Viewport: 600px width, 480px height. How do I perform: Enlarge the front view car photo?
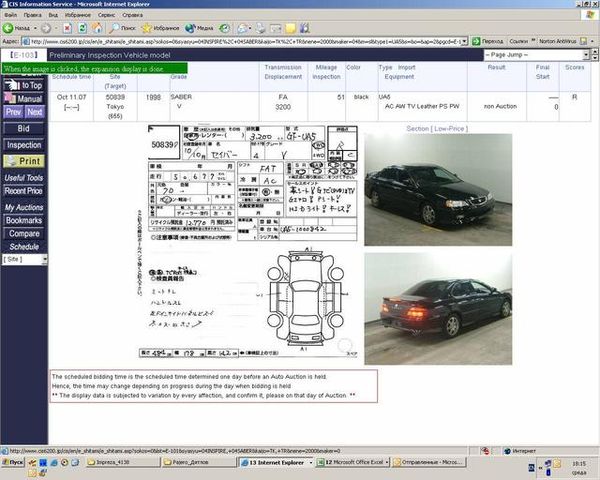pos(438,189)
